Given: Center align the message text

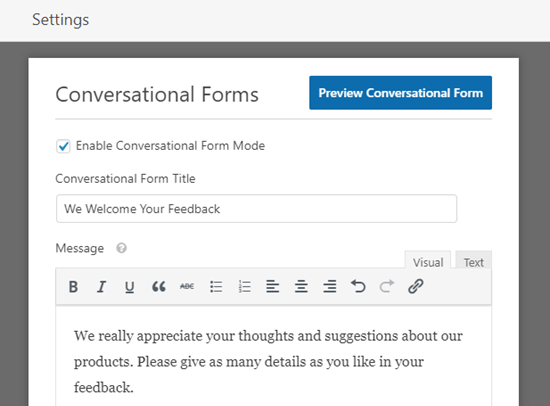Looking at the screenshot, I should [x=301, y=287].
